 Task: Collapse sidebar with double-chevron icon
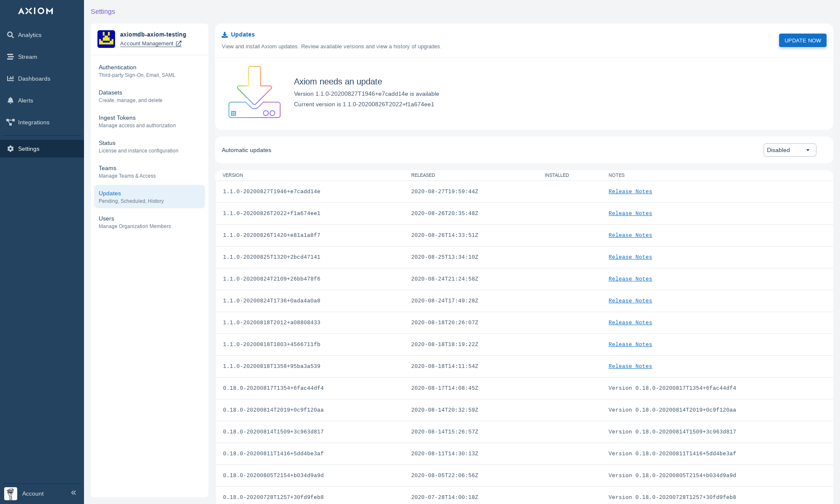tap(73, 493)
